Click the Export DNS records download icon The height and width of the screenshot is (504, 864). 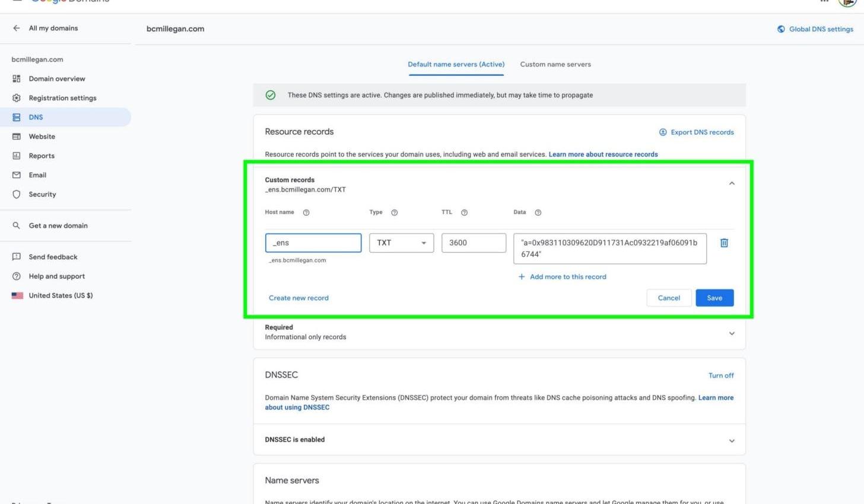[x=663, y=132]
